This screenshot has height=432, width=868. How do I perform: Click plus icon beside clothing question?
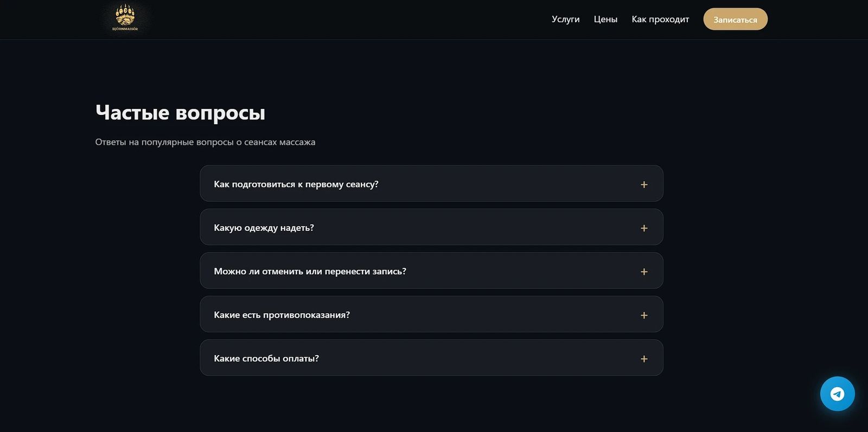point(644,228)
